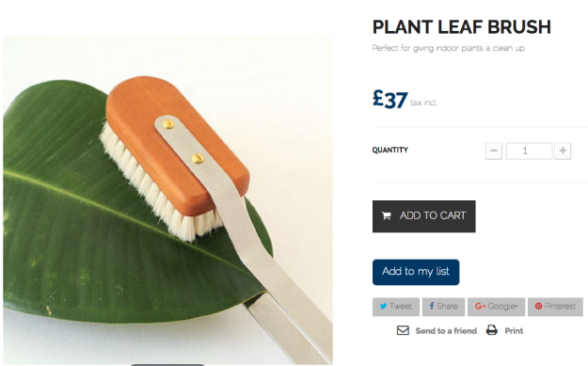Click the Facebook f icon
Screen dimensions: 588x366
click(432, 306)
